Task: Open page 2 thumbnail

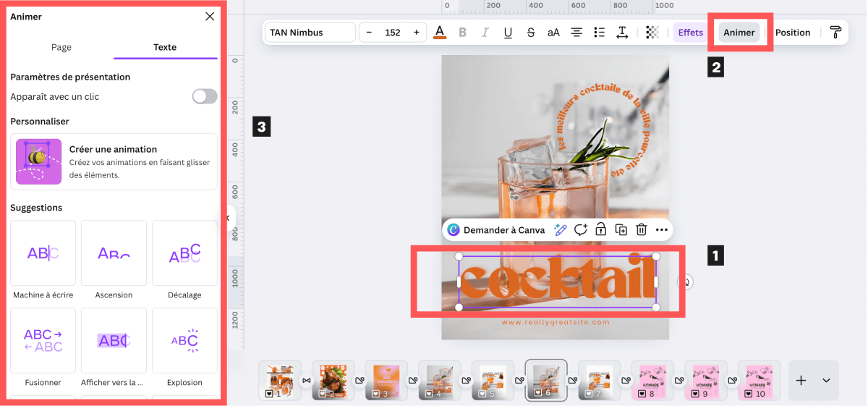Action: point(333,380)
